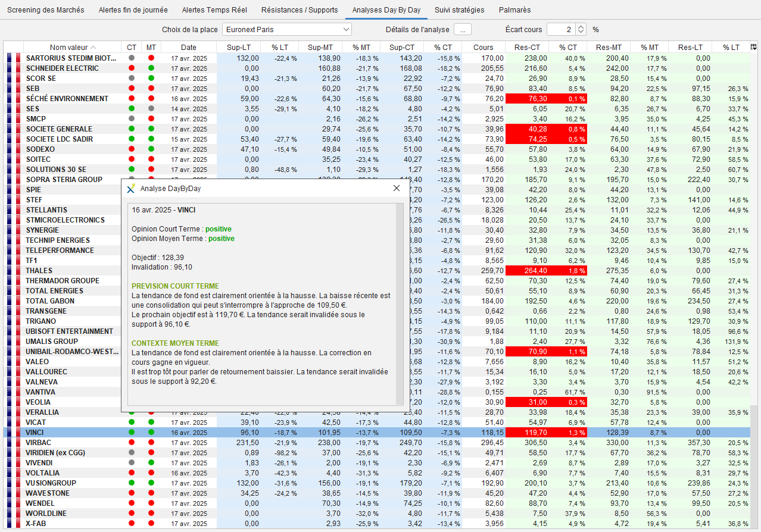Click the Analyse DayByDay dialog logo icon
The image size is (761, 532).
(x=131, y=189)
